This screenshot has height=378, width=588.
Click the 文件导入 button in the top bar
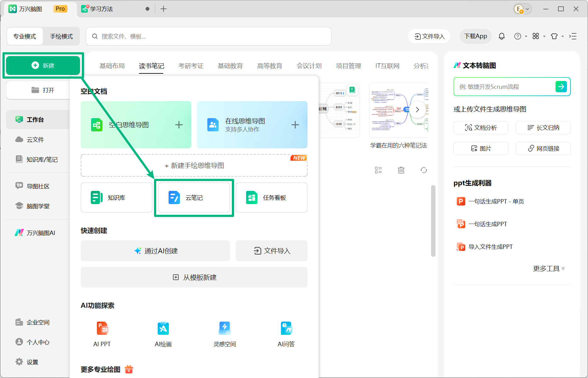[x=429, y=36]
